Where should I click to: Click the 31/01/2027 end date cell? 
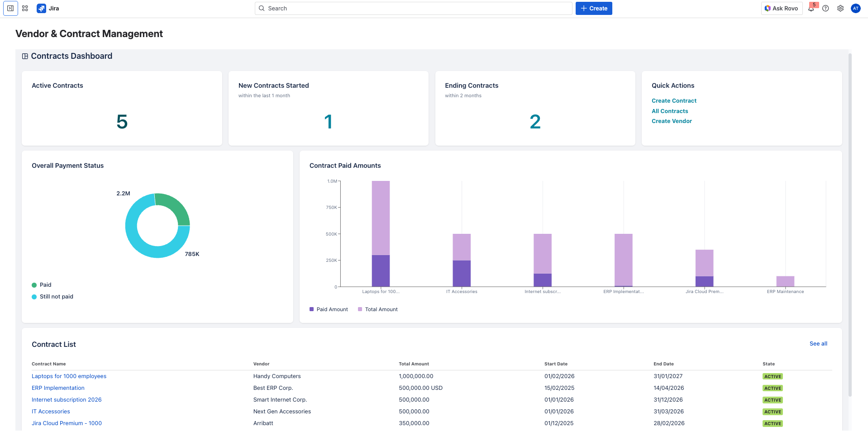(668, 376)
